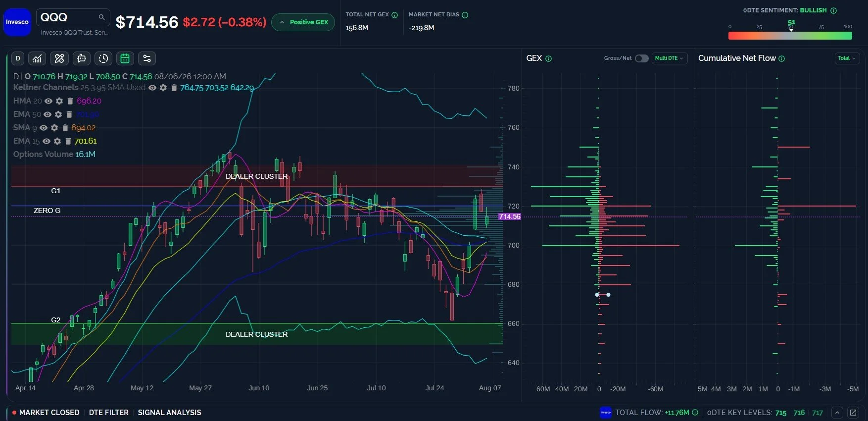Delete the EMA 50 indicator
The height and width of the screenshot is (421, 868).
pyautogui.click(x=69, y=114)
